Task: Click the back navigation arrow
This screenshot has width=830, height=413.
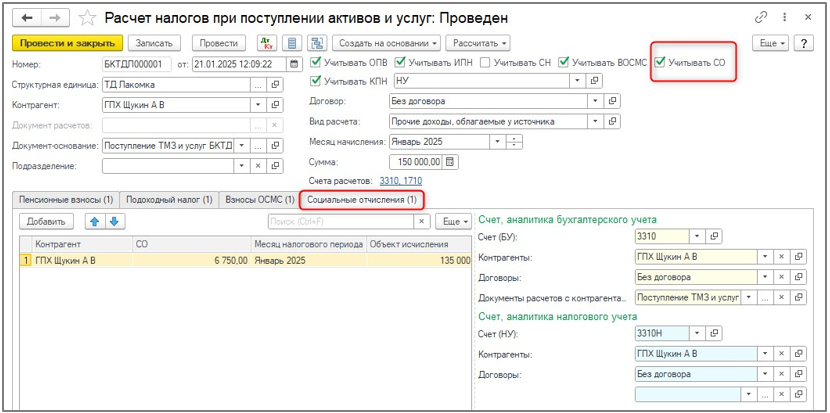Action: pos(27,18)
